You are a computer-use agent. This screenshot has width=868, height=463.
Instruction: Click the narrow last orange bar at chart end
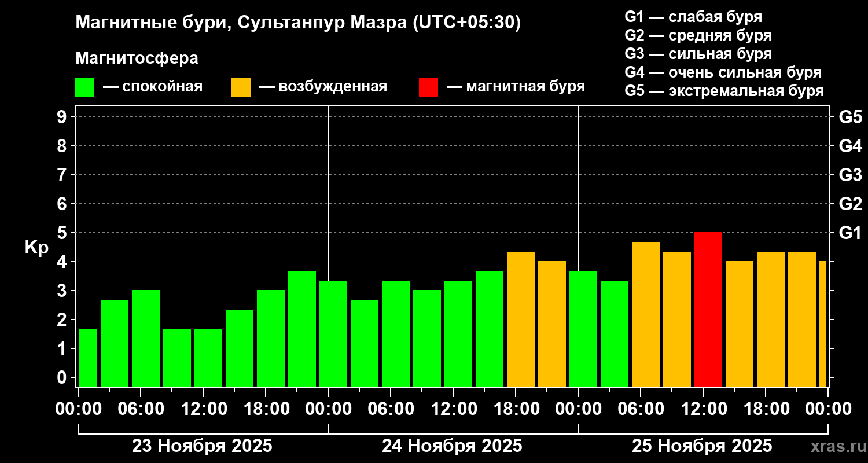pyautogui.click(x=823, y=324)
